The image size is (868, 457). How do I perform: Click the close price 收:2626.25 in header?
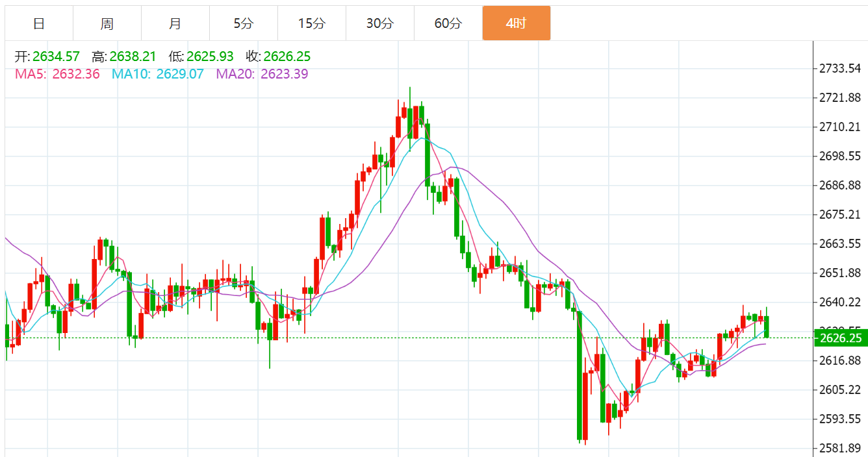278,57
